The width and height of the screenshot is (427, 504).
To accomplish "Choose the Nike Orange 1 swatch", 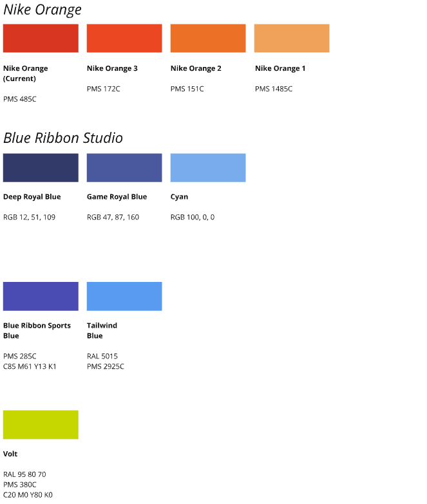I will (292, 38).
